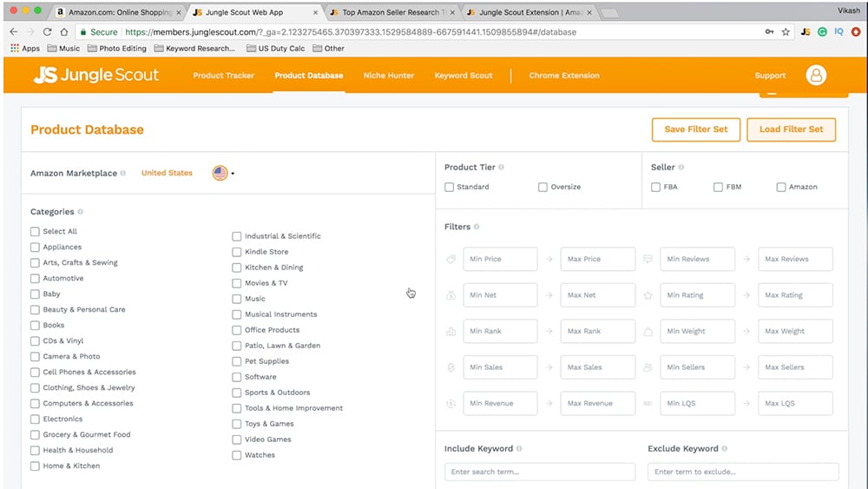This screenshot has width=868, height=489.
Task: Tick the Pet Supplies checkbox
Action: pos(236,361)
